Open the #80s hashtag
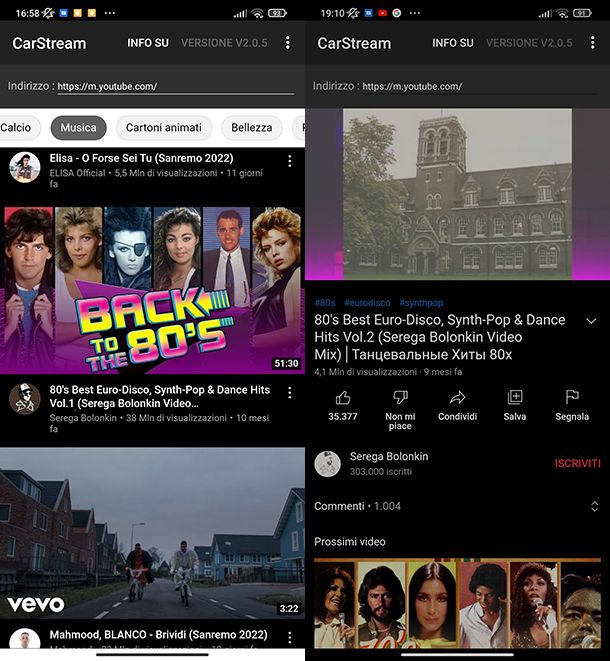610x661 pixels. 325,303
